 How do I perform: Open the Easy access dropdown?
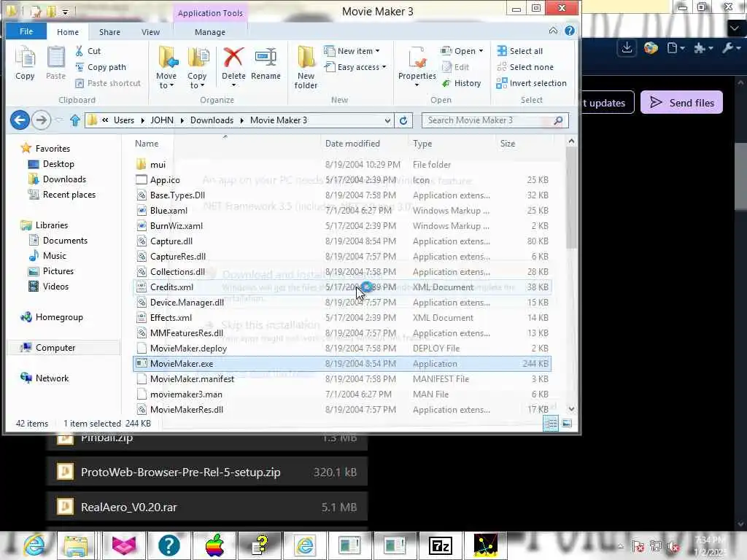tap(355, 67)
